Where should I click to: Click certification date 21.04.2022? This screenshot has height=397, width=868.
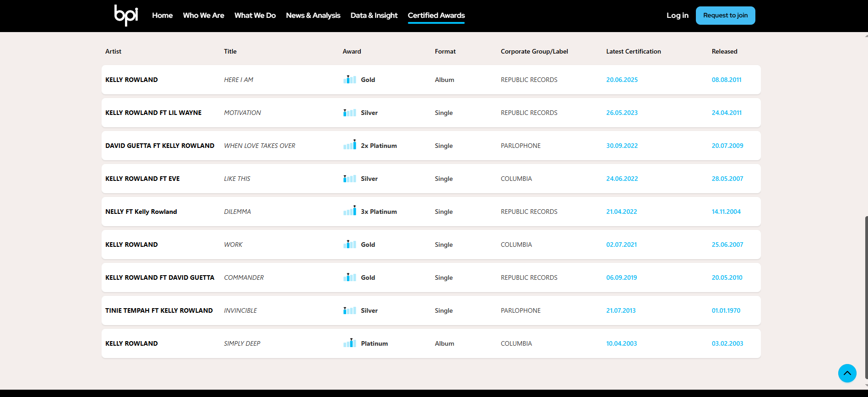[622, 212]
